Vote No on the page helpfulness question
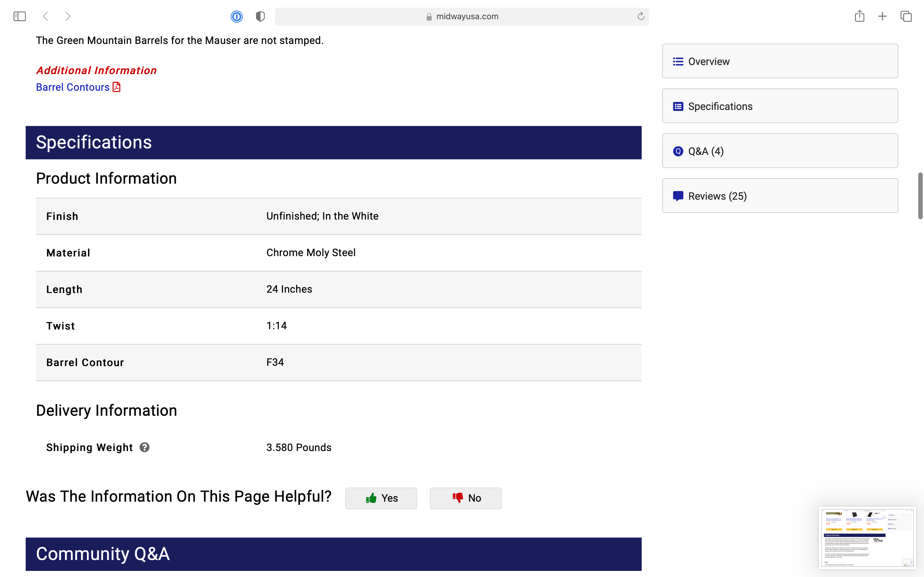 click(466, 498)
